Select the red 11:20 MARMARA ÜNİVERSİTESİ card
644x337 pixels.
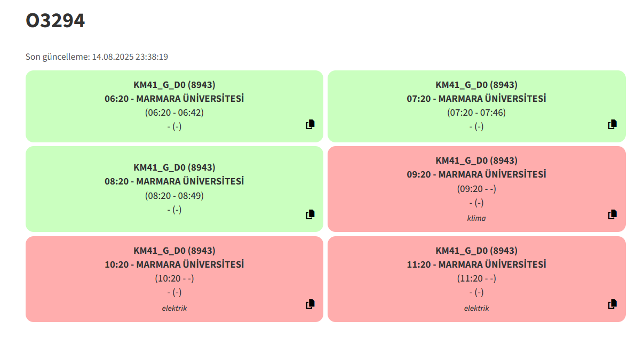click(x=476, y=279)
